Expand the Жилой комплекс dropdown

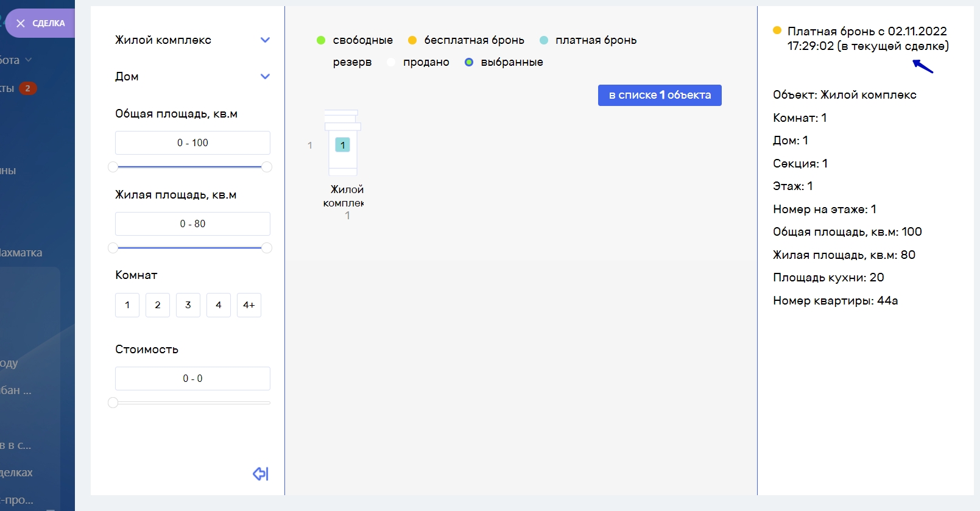(x=265, y=40)
